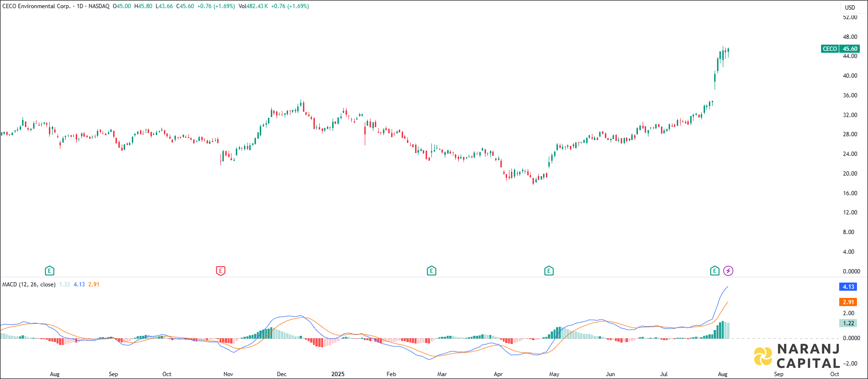Click the red earnings E marker

point(220,271)
